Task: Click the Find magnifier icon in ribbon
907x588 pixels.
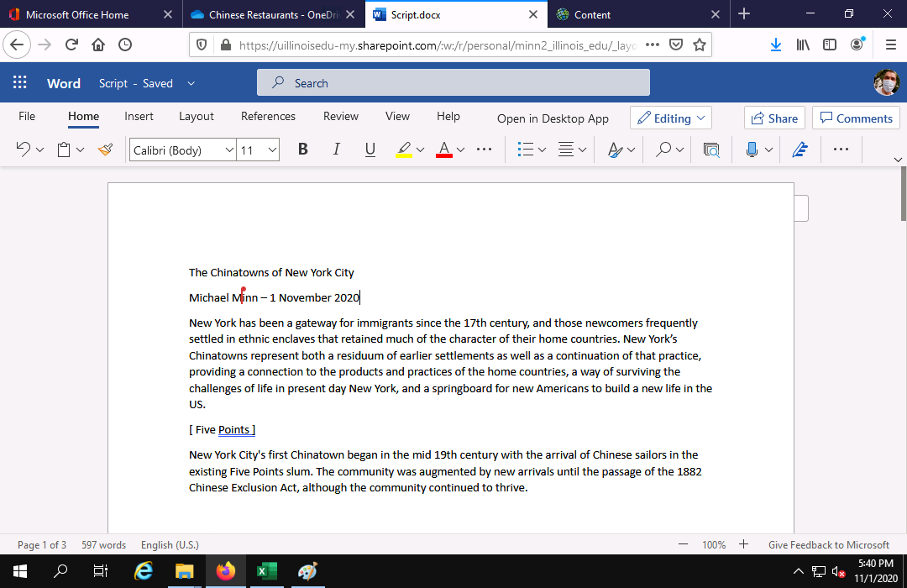Action: point(663,150)
